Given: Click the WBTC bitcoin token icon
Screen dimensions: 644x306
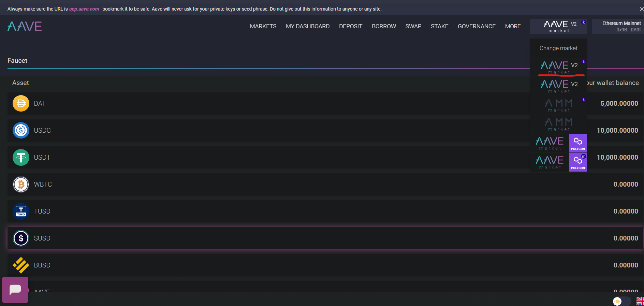Looking at the screenshot, I should 21,184.
